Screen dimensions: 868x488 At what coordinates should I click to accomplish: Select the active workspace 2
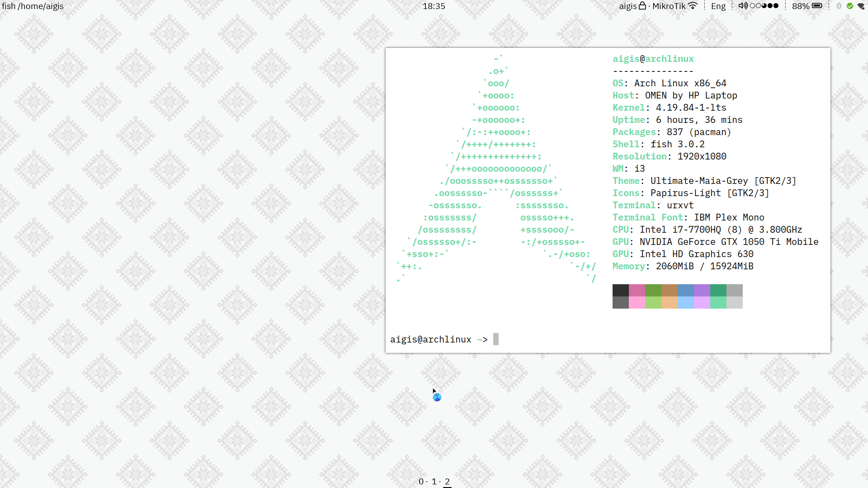click(447, 481)
